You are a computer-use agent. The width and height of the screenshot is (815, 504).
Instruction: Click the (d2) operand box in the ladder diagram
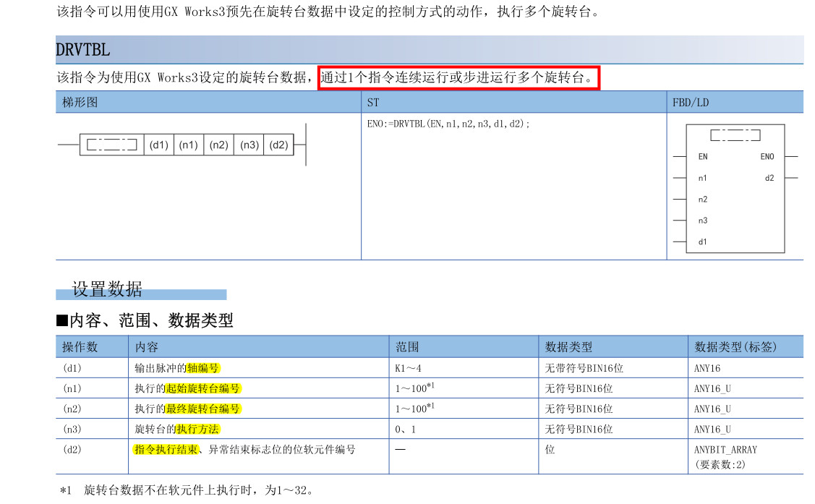pos(278,145)
